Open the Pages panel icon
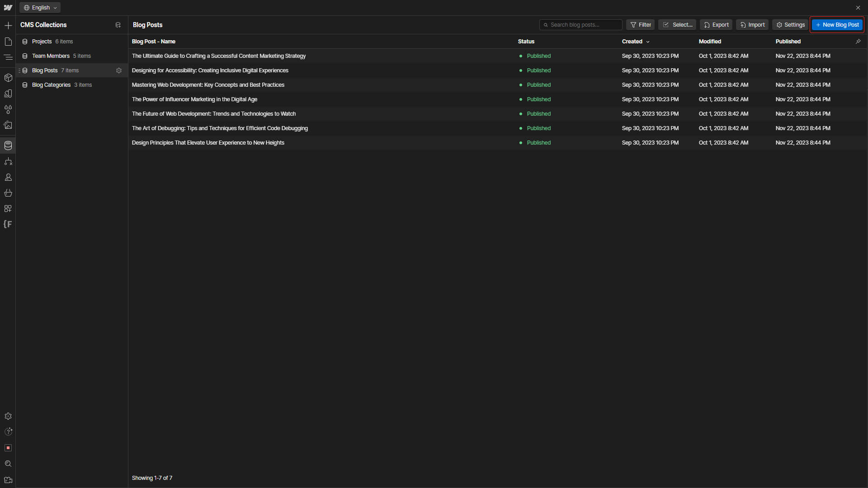The image size is (868, 488). [8, 42]
